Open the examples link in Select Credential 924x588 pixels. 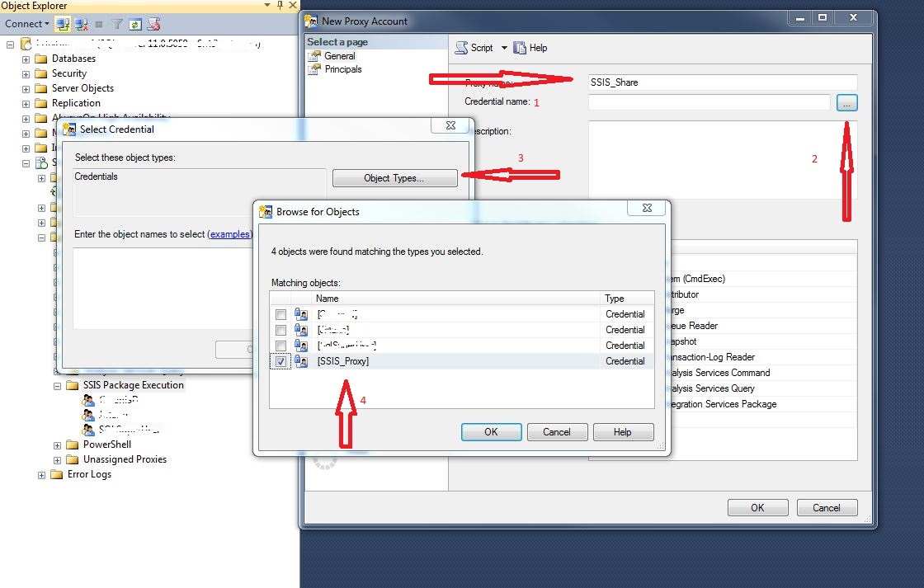(x=230, y=234)
